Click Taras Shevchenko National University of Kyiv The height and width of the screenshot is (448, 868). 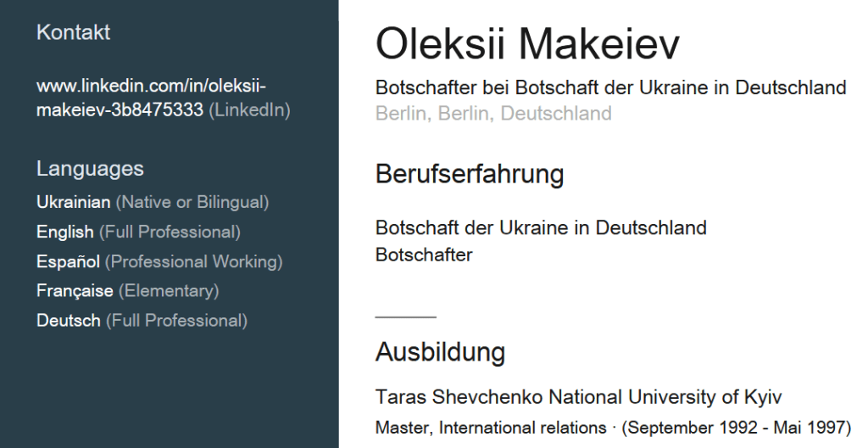click(x=578, y=397)
